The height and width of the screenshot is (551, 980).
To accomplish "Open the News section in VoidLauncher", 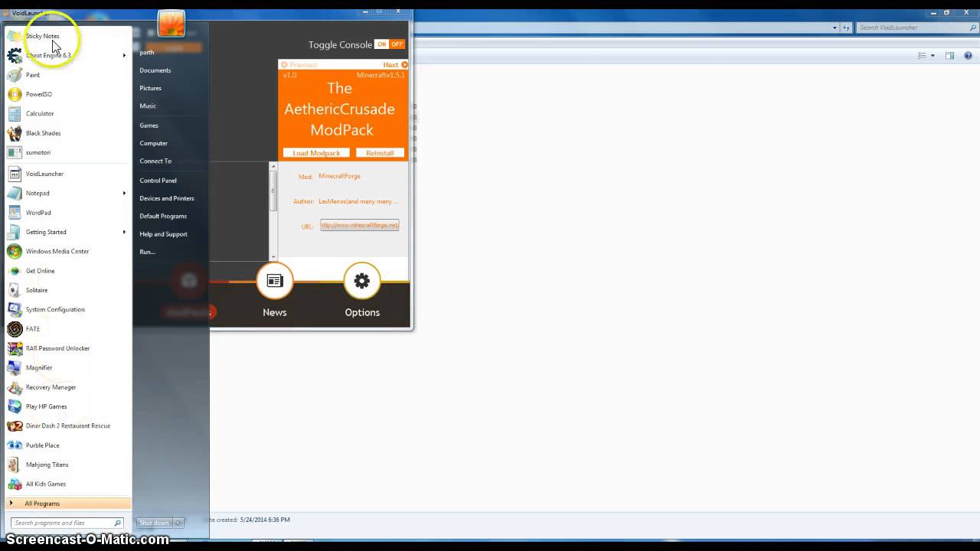I will 275,290.
